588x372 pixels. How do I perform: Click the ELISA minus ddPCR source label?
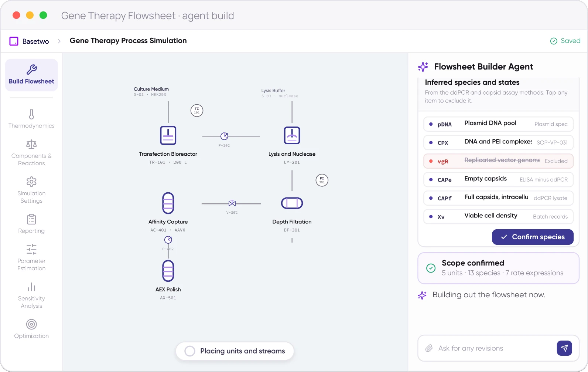point(543,180)
